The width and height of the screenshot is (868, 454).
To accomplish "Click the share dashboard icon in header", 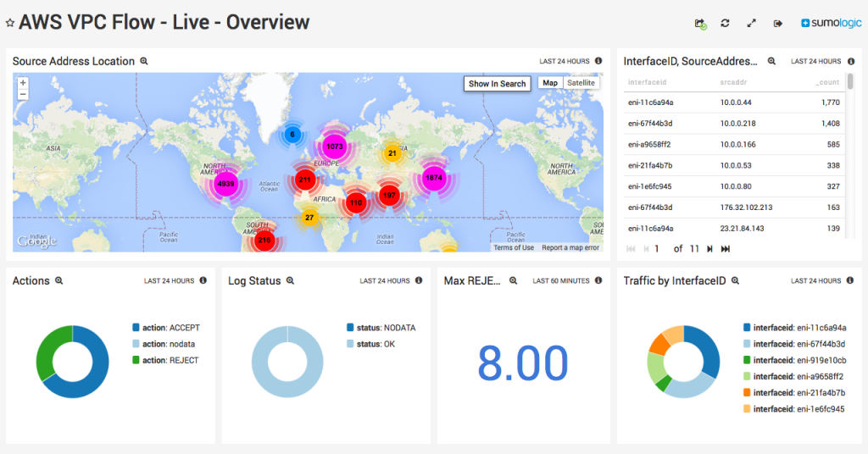I will 700,23.
